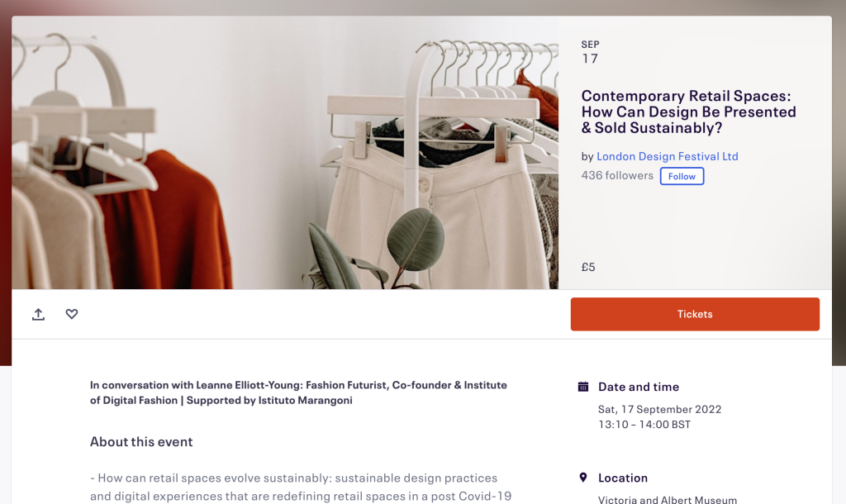Click the event title Contemporary Retail Spaces
This screenshot has width=846, height=504.
[x=688, y=112]
